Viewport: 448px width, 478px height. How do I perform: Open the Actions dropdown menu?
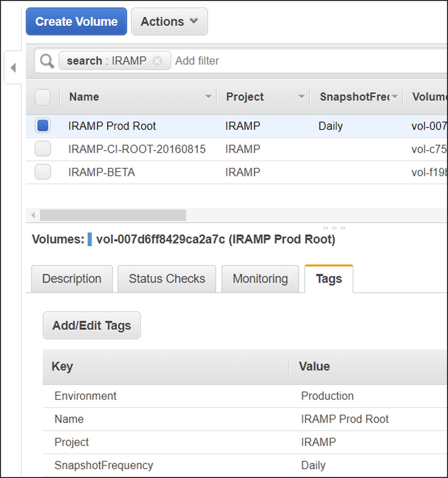[x=169, y=22]
